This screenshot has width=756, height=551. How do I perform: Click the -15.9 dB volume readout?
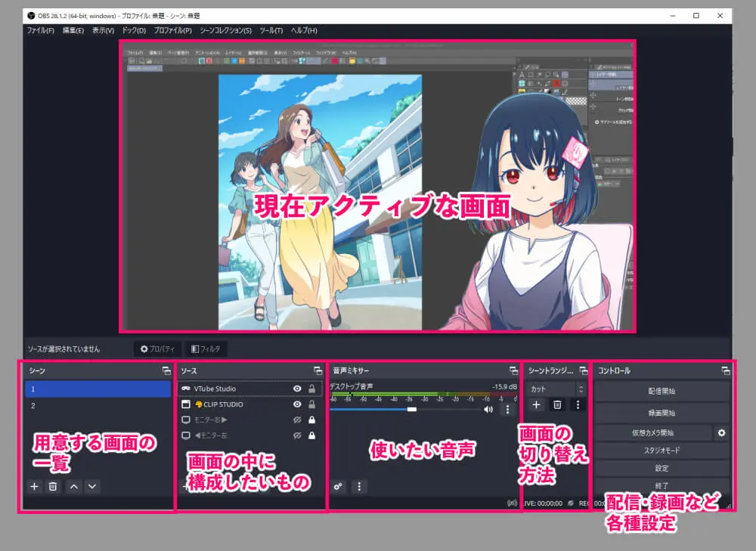504,387
